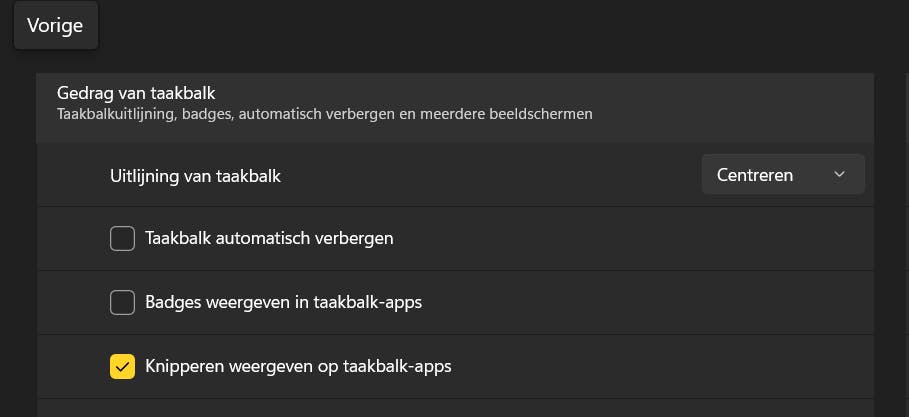909x417 pixels.
Task: Click the Taakbalk automatisch verbergen label text
Action: [x=269, y=239]
